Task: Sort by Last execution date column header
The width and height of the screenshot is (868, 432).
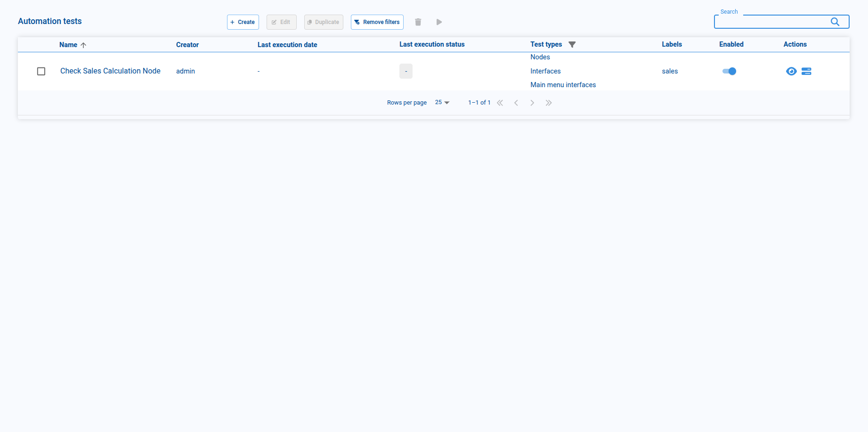Action: 287,45
